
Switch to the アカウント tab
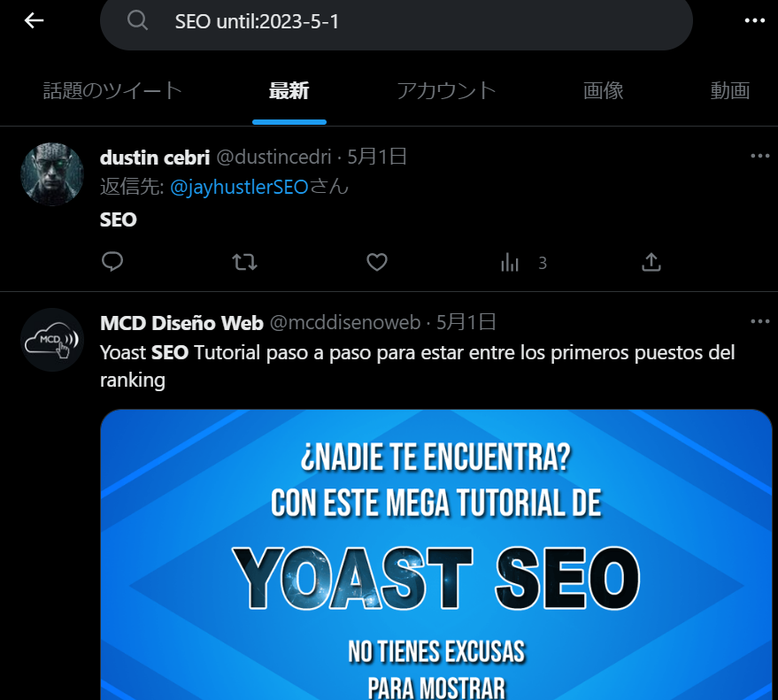(446, 91)
